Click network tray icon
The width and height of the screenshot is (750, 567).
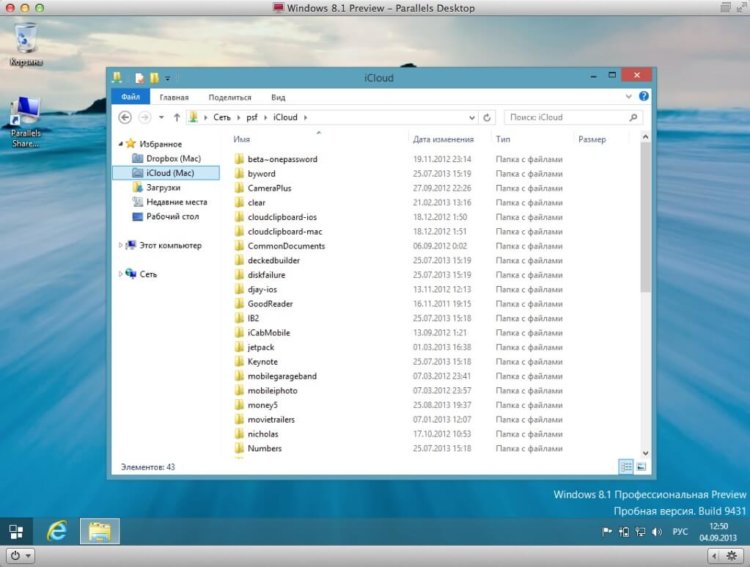point(640,532)
